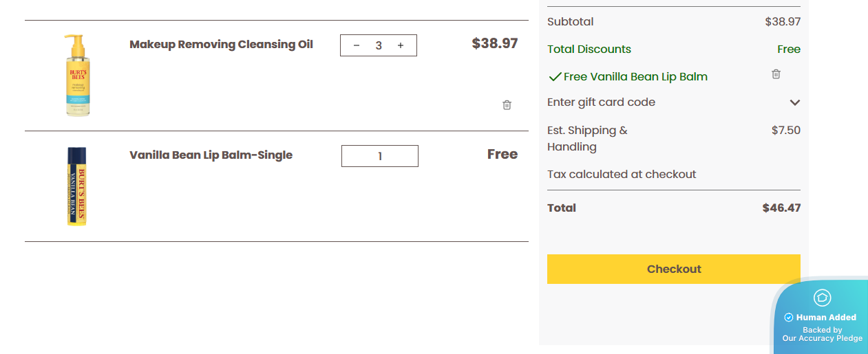Click the green checkmark beside Free Lip Balm

tap(555, 77)
